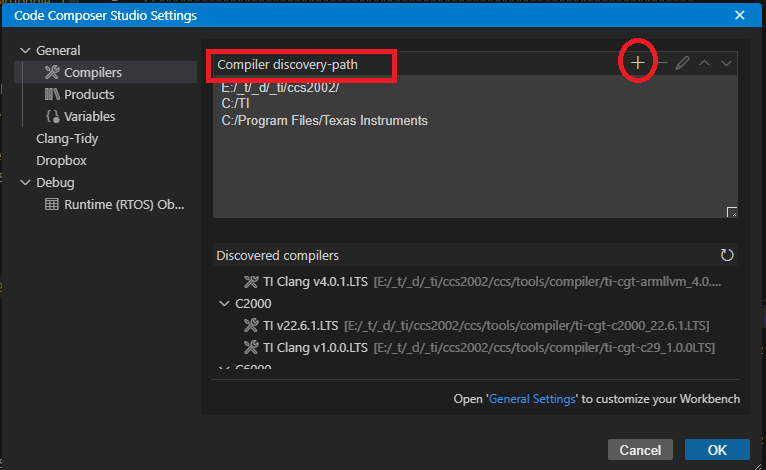Select the TI v22.6.1.LTS compiler row
Screen dimensions: 766x470
(x=475, y=325)
